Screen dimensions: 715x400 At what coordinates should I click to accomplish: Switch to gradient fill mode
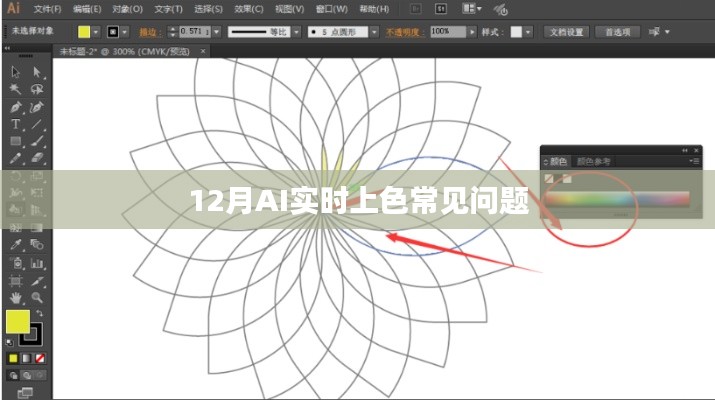point(27,358)
